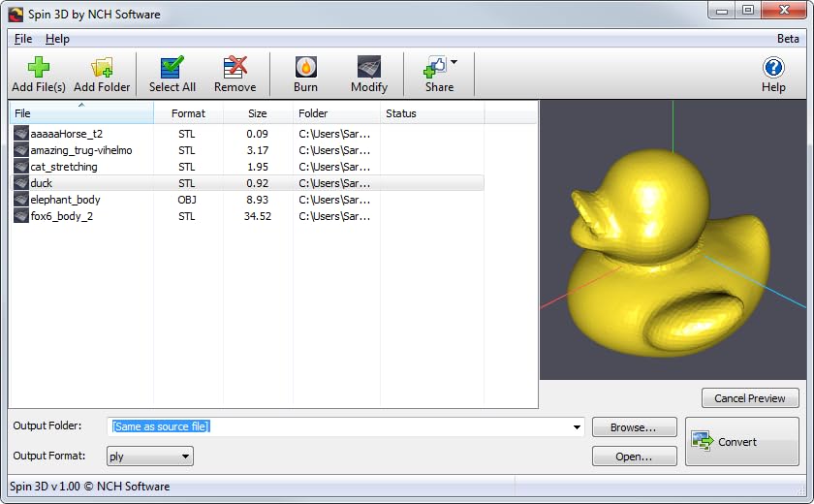Click the Select All checkmark icon
The width and height of the screenshot is (814, 504).
(172, 67)
